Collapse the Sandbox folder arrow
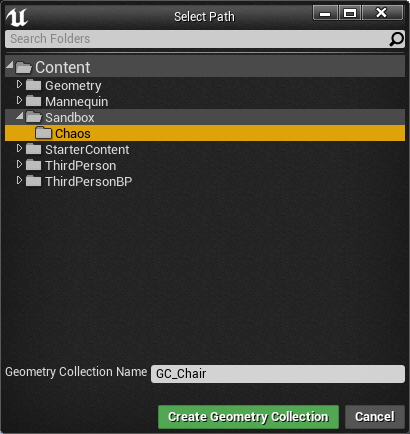The height and width of the screenshot is (434, 410). click(20, 115)
